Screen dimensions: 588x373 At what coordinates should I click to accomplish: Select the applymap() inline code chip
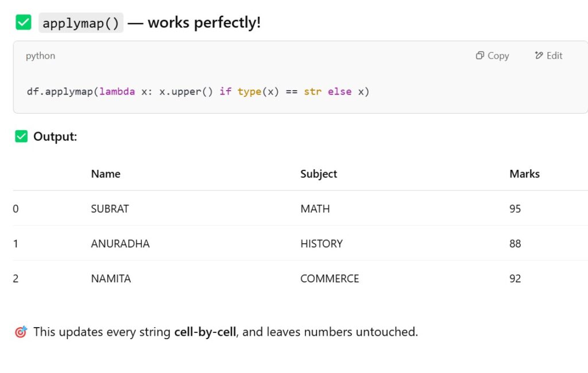[x=81, y=24]
